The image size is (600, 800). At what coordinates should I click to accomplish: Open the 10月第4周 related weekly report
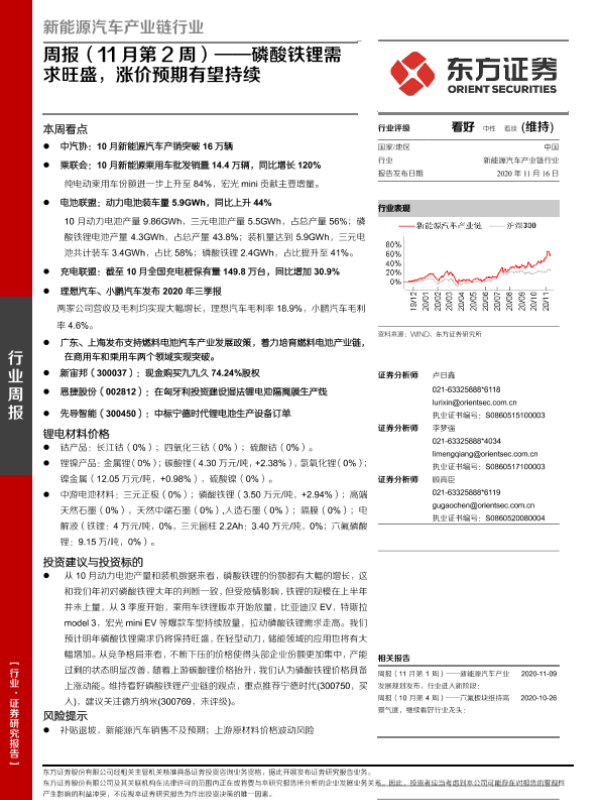tap(460, 695)
